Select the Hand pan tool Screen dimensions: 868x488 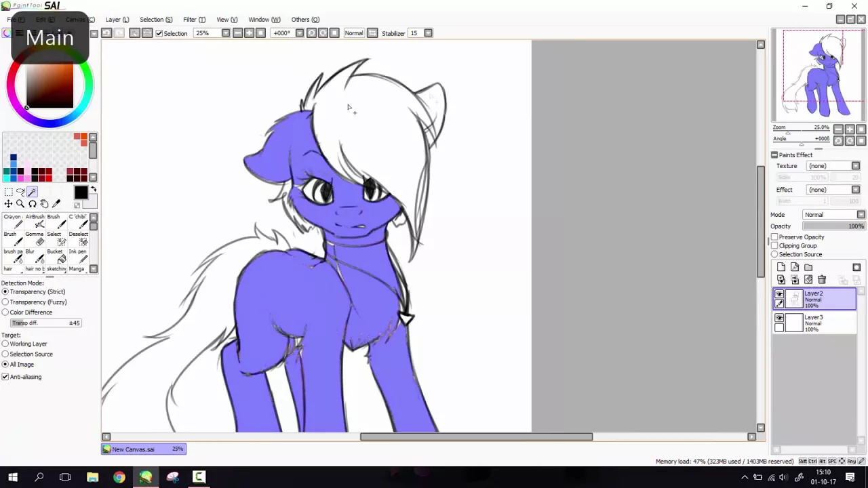pos(44,204)
